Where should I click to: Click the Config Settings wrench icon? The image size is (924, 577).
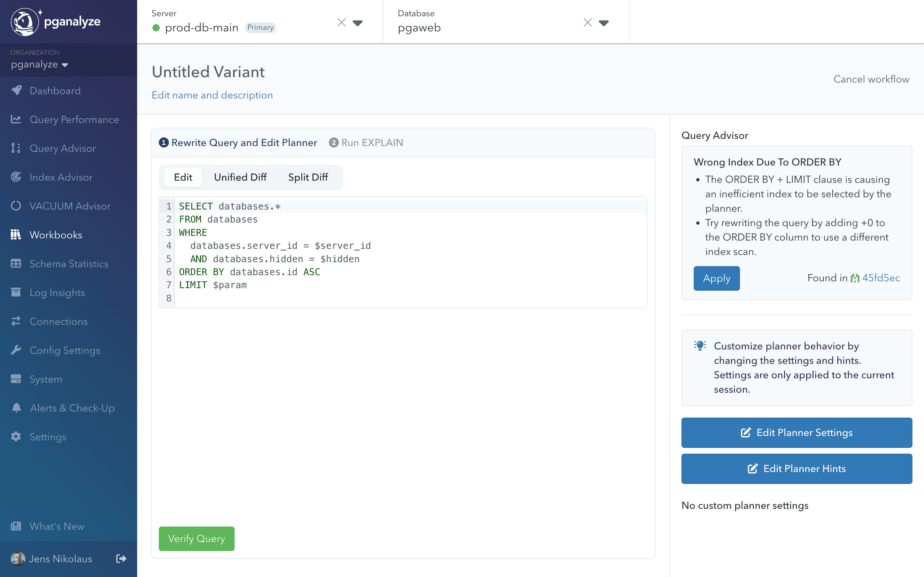pos(16,350)
